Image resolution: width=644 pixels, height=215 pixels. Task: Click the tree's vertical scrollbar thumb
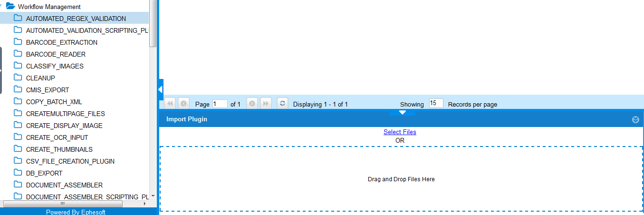pyautogui.click(x=153, y=23)
